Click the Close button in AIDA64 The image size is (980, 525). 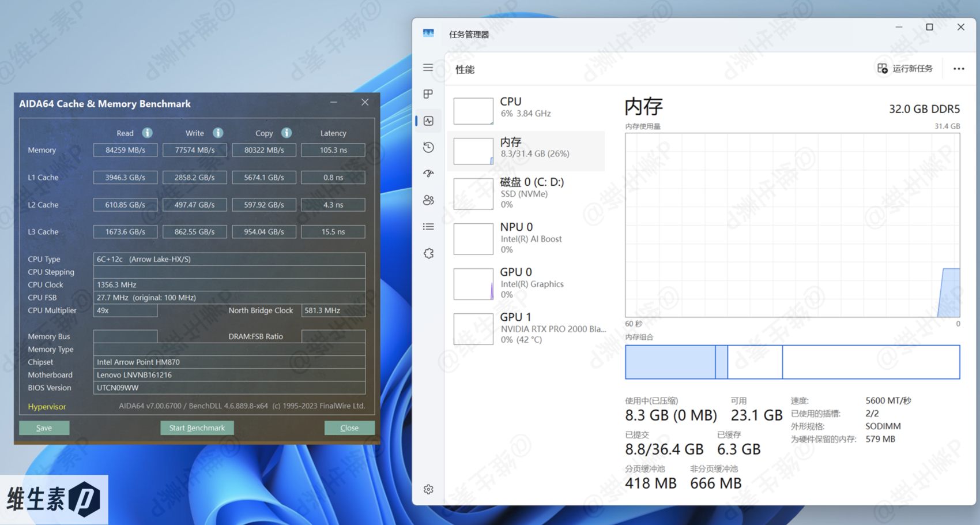(x=349, y=427)
